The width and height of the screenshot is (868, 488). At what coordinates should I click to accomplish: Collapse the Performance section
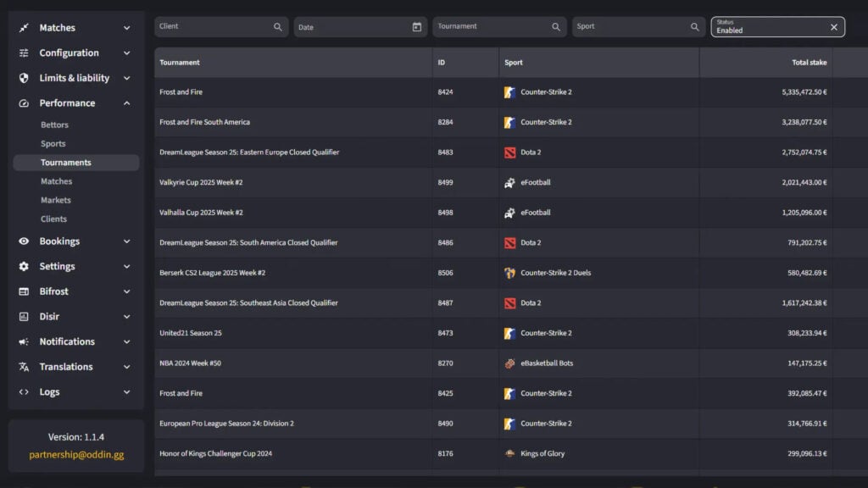[127, 103]
